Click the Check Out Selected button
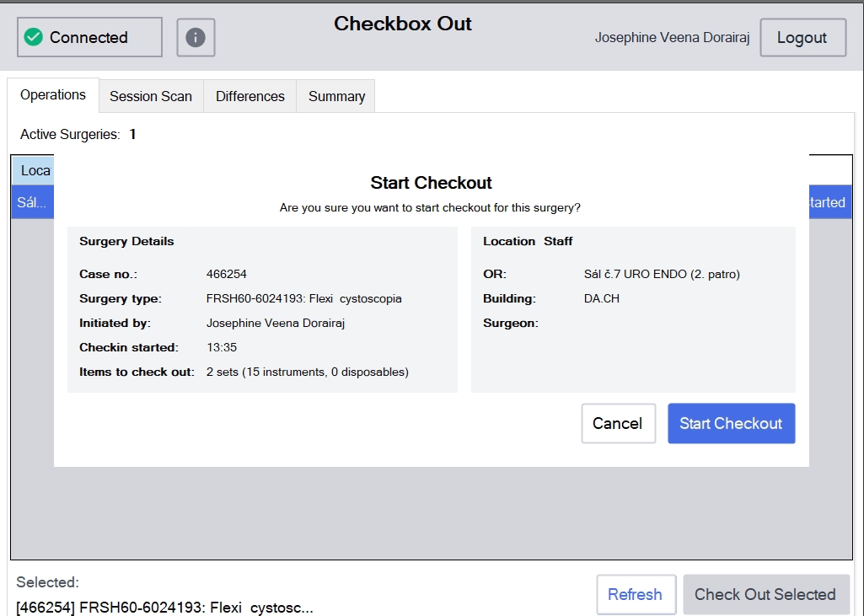The height and width of the screenshot is (616, 864). (766, 595)
